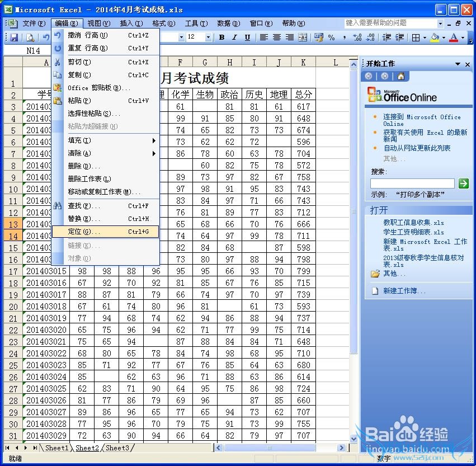
Task: Open Font Color dropdown arrow
Action: pyautogui.click(x=463, y=37)
